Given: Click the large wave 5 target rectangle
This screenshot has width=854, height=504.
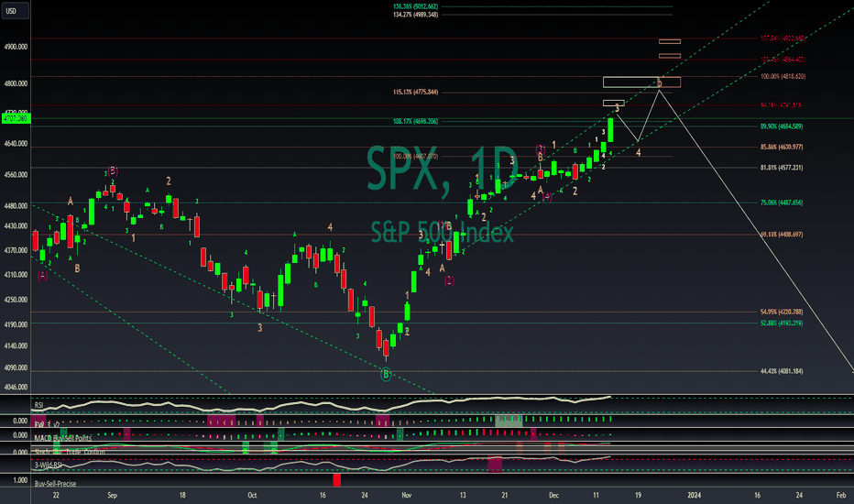Looking at the screenshot, I should (641, 82).
